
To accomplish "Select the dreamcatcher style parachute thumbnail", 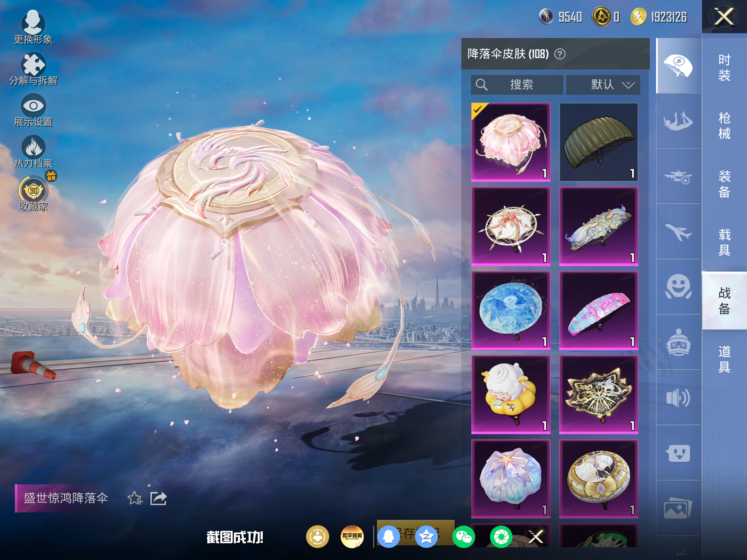I will (x=511, y=226).
